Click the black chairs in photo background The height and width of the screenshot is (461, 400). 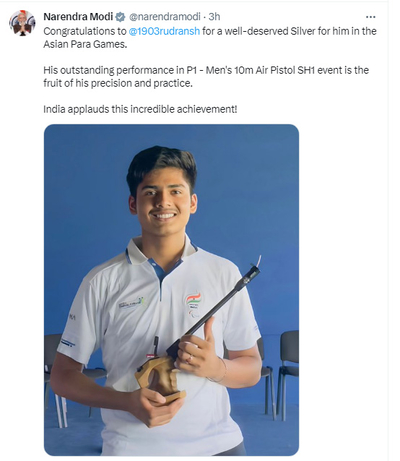(283, 370)
